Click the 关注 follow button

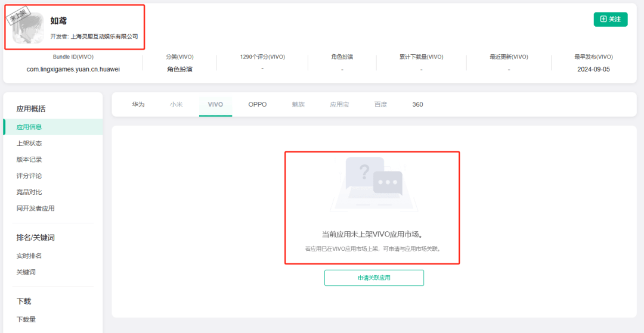tap(611, 19)
